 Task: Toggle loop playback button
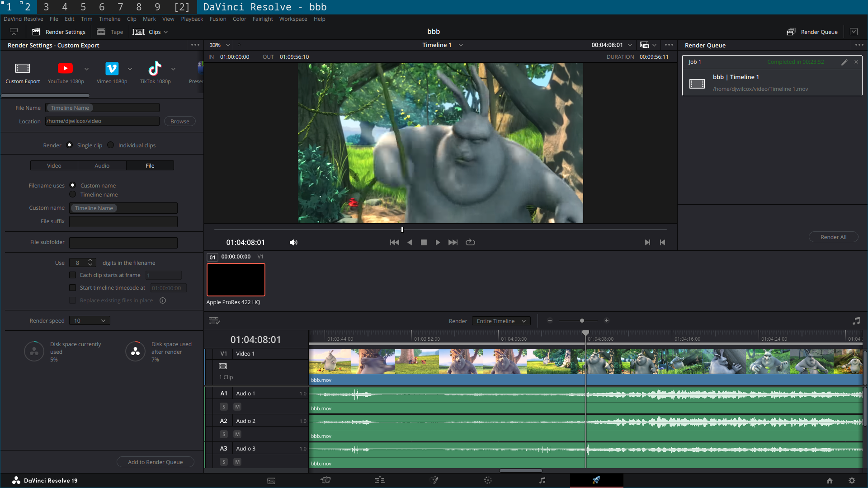click(x=470, y=242)
